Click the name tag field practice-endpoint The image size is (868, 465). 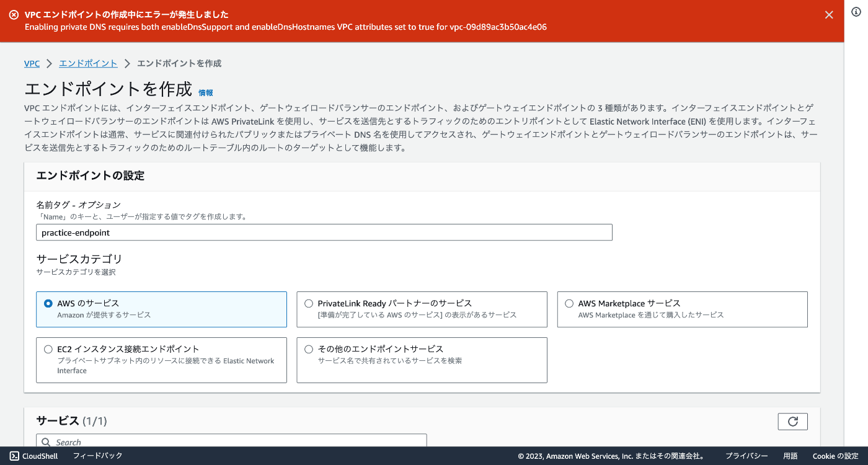point(324,232)
